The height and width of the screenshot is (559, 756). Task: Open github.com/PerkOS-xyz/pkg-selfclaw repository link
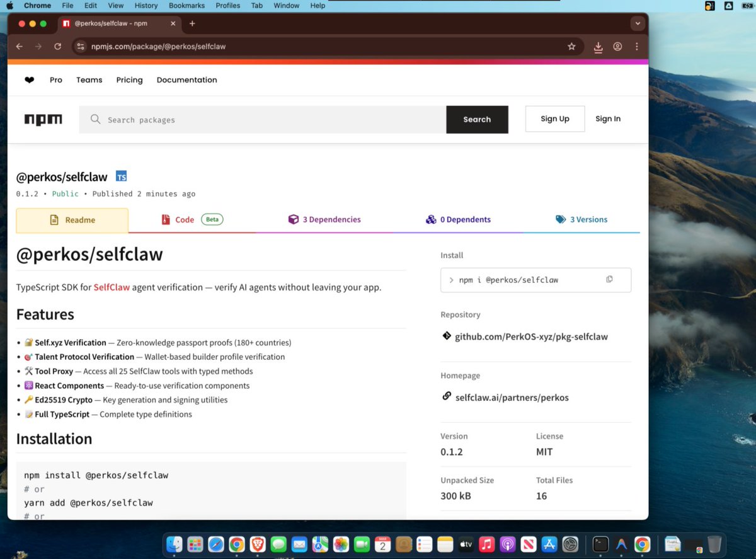click(531, 337)
